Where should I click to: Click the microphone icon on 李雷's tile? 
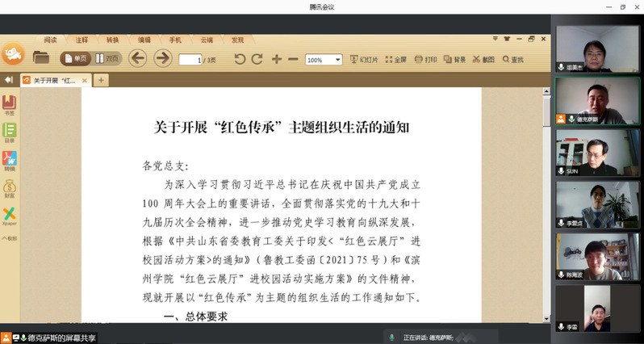coord(561,327)
